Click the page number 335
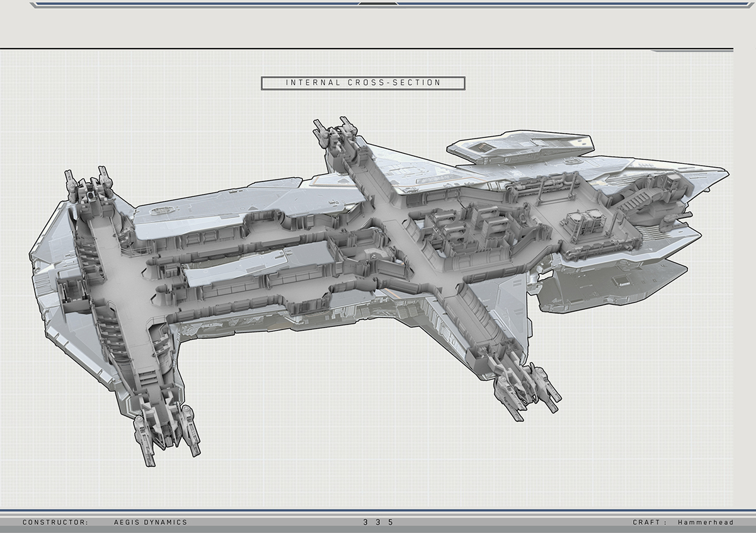The height and width of the screenshot is (533, 756). click(378, 522)
